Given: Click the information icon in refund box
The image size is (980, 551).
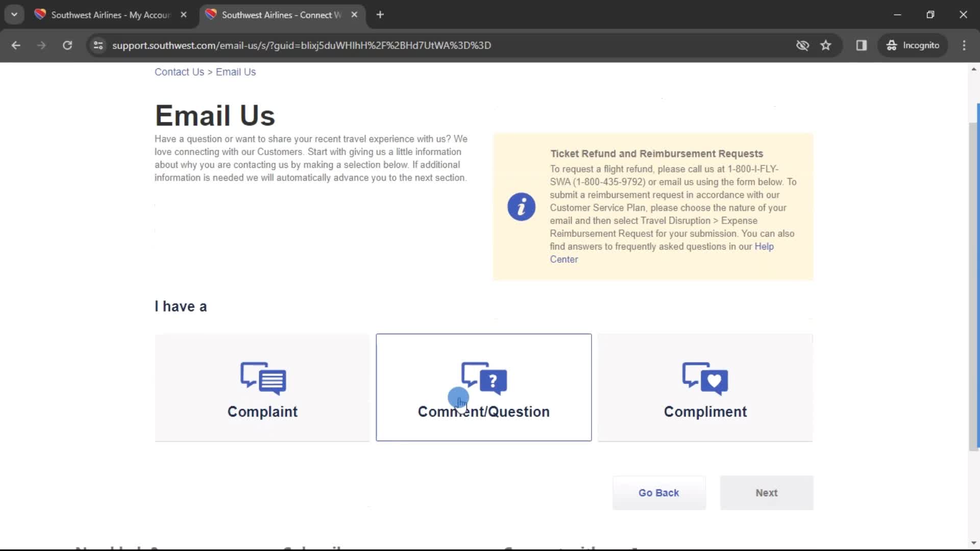Looking at the screenshot, I should pyautogui.click(x=522, y=207).
